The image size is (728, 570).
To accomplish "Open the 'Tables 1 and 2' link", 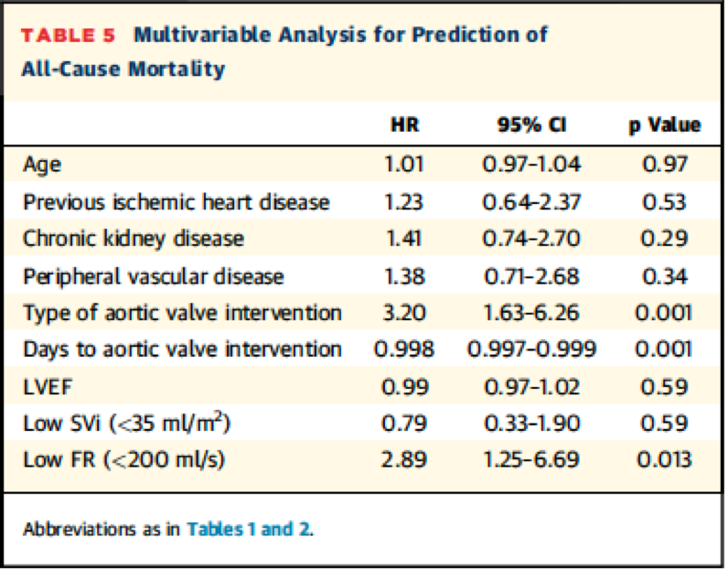I will click(x=249, y=529).
